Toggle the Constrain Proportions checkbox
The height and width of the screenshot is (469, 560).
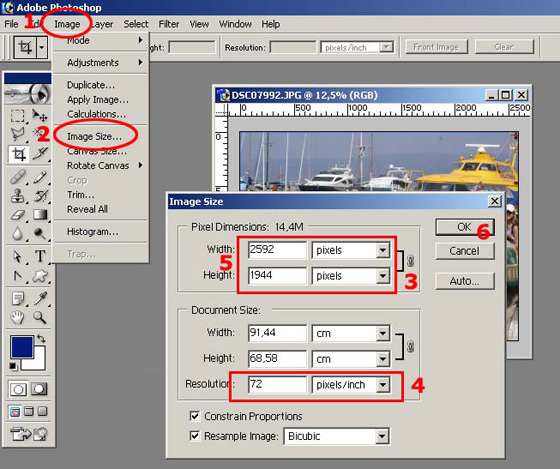pyautogui.click(x=195, y=416)
